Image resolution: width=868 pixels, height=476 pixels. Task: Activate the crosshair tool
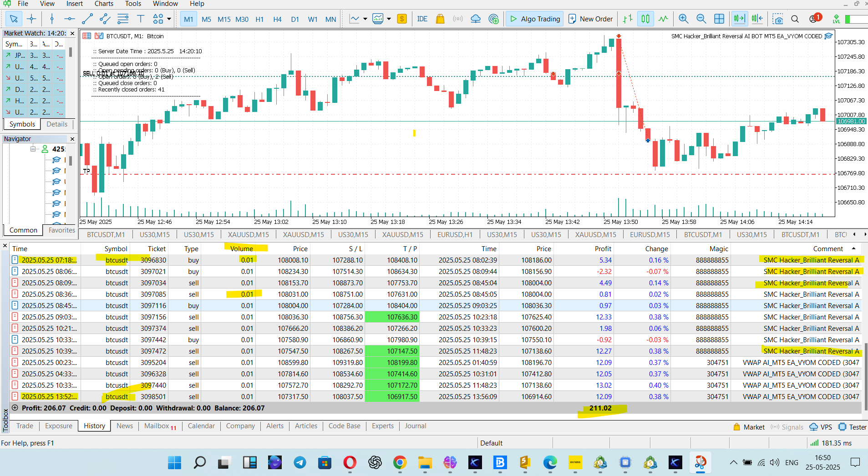tap(31, 19)
